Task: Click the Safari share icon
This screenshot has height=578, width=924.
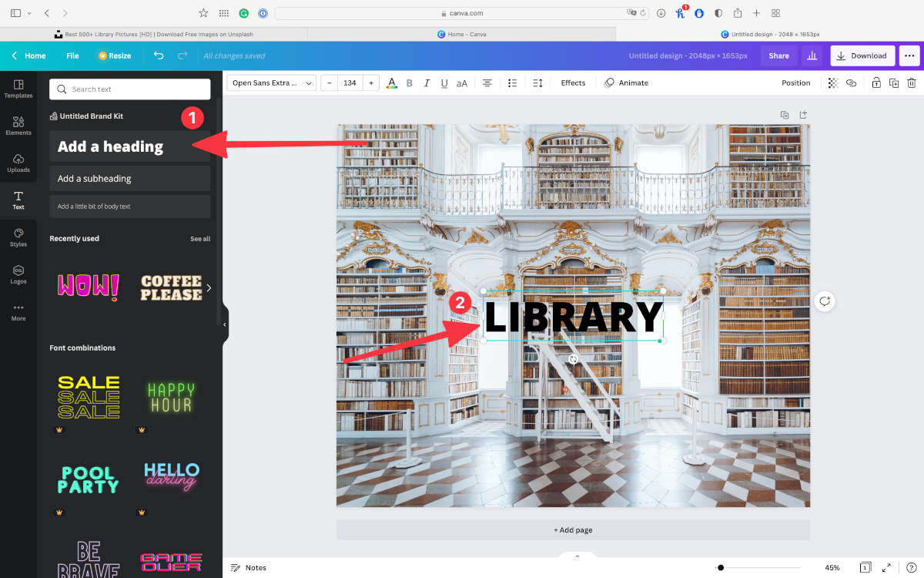Action: [738, 13]
